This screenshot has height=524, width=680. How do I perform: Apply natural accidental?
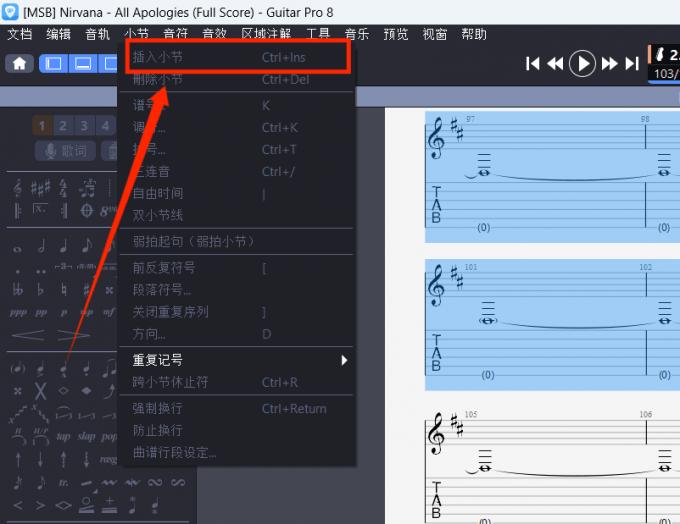(64, 289)
